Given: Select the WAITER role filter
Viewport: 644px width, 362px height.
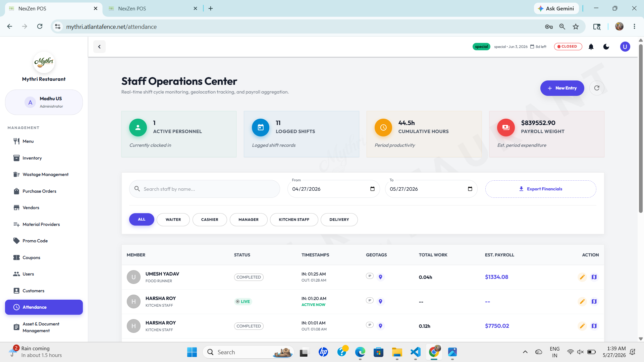Looking at the screenshot, I should [173, 220].
